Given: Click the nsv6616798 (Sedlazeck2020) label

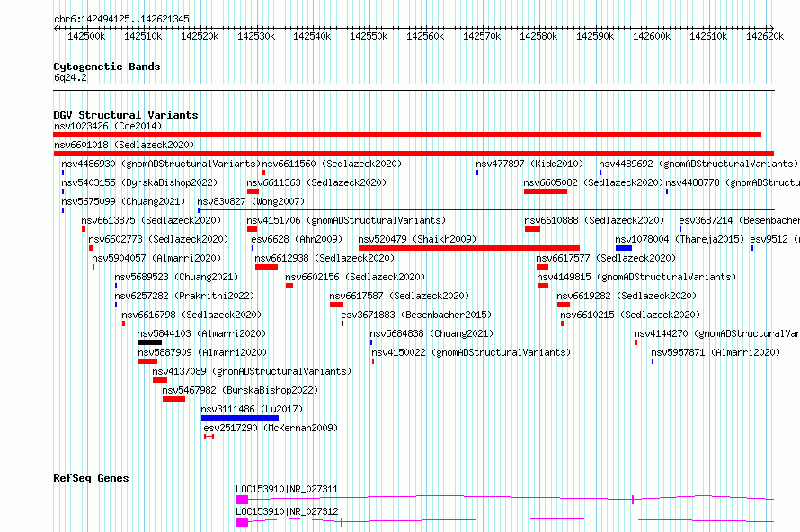Looking at the screenshot, I should click(191, 315).
